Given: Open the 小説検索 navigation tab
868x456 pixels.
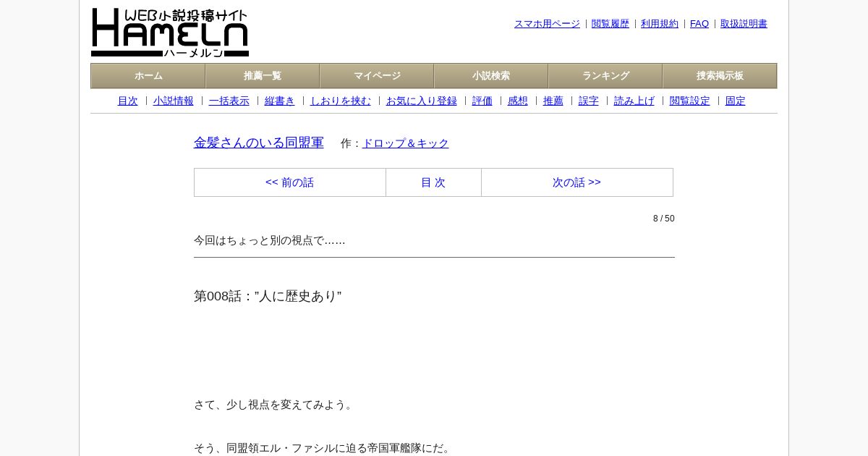Looking at the screenshot, I should coord(491,76).
